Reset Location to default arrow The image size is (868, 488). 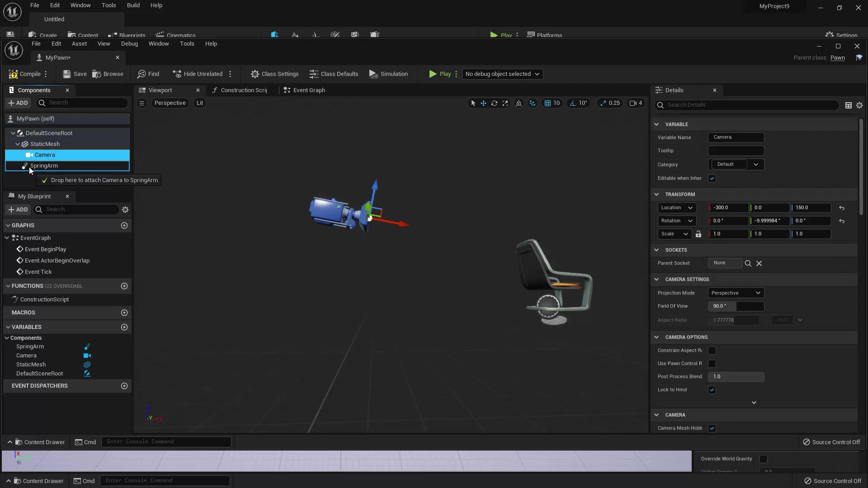pos(842,208)
